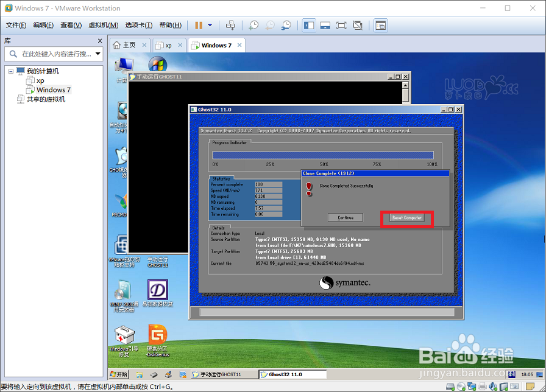
Task: Select Windows 7 in the library tree
Action: (54, 89)
